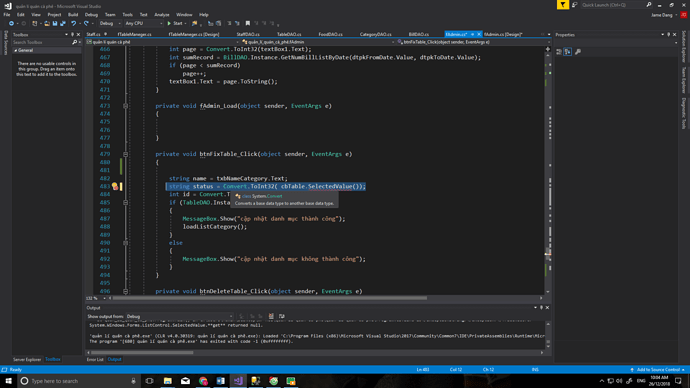Open the project scope navigation dropdown
This screenshot has width=690, height=388.
tap(162, 42)
